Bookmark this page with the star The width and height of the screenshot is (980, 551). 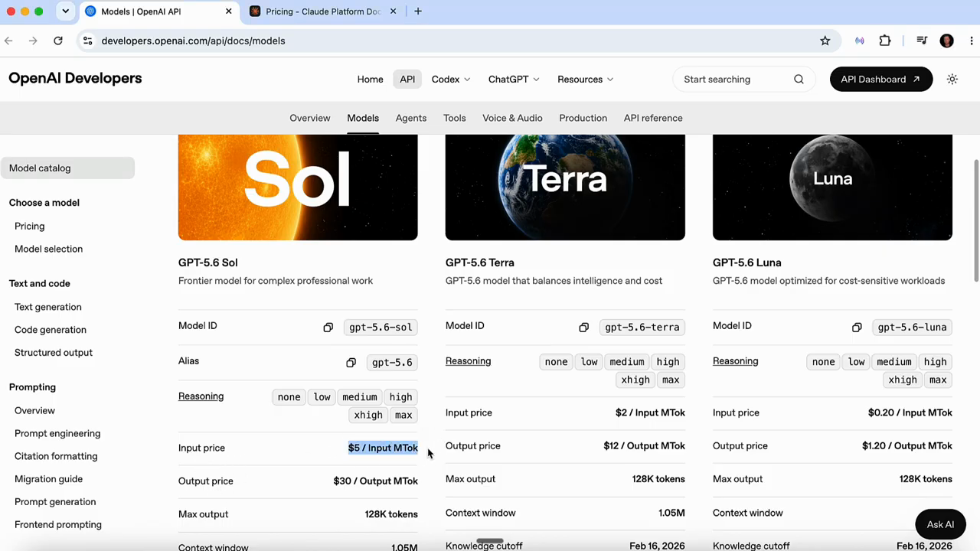click(x=825, y=41)
